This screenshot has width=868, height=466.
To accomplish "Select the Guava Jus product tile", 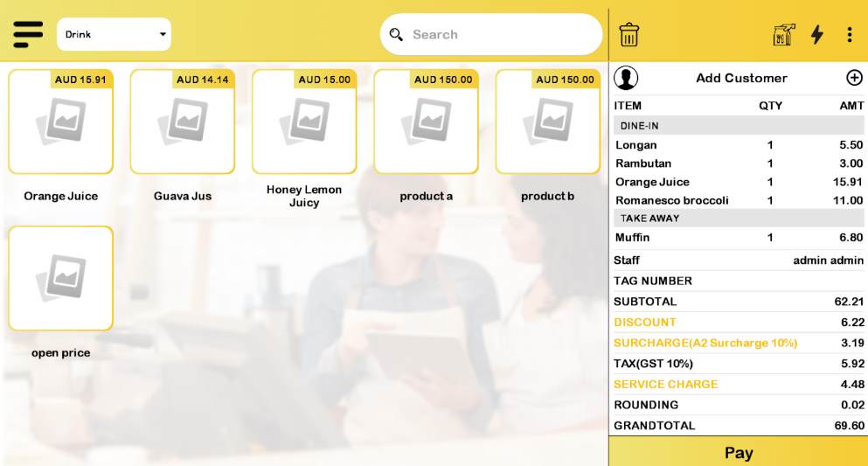I will click(183, 122).
